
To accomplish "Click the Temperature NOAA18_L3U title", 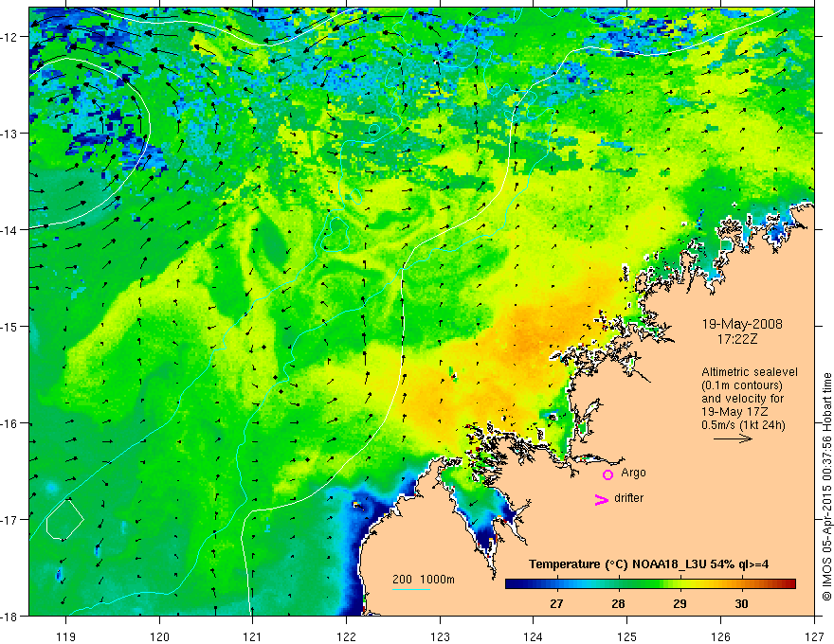I will coord(648,564).
